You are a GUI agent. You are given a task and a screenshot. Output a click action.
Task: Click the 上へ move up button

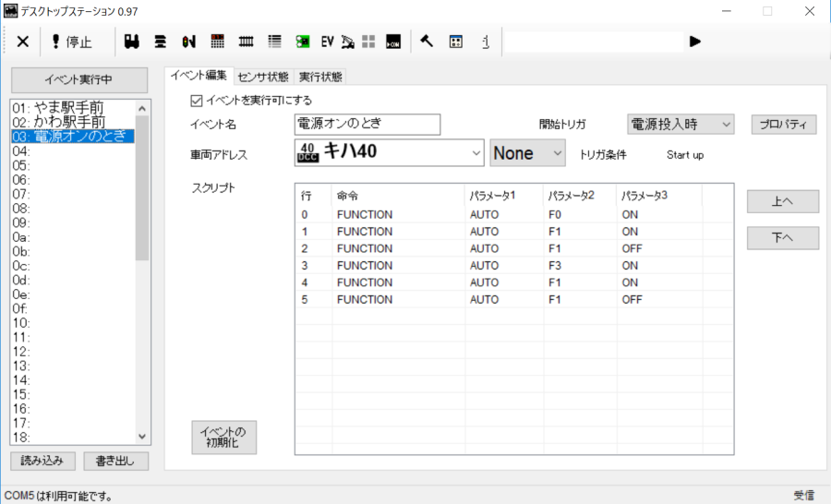783,201
